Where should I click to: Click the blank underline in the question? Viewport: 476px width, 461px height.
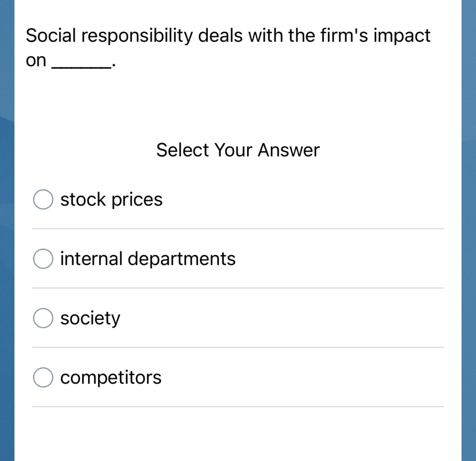click(x=82, y=66)
